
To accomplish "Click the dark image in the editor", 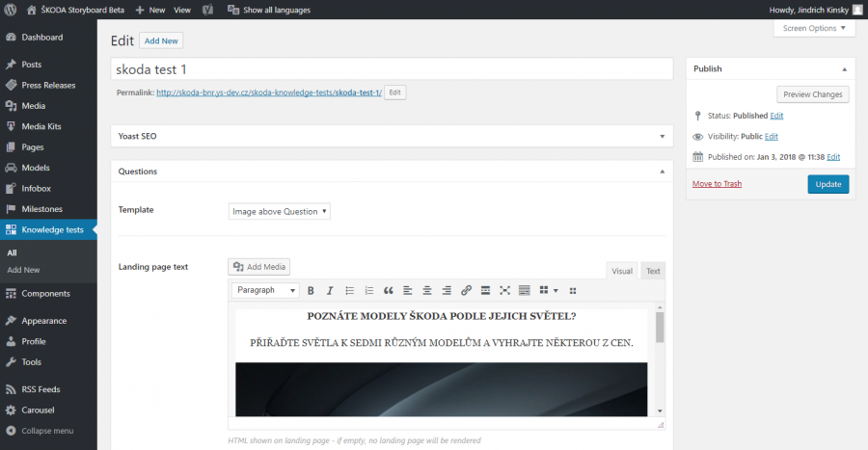I will point(441,389).
